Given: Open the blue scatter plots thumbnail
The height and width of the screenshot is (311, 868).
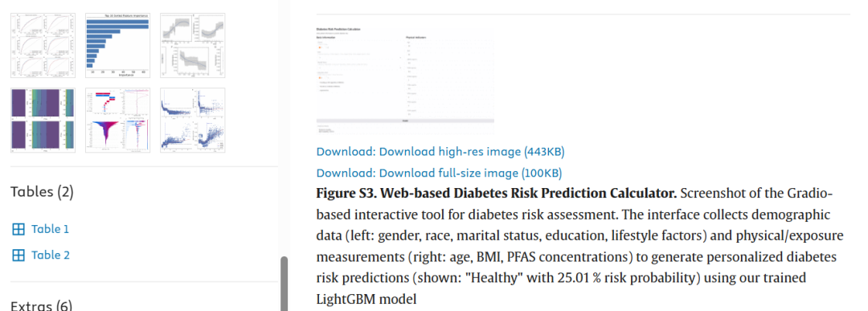Looking at the screenshot, I should coord(193,120).
